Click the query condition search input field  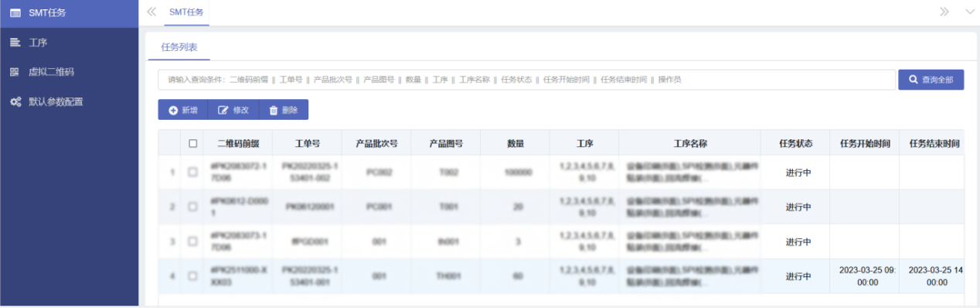pyautogui.click(x=526, y=80)
